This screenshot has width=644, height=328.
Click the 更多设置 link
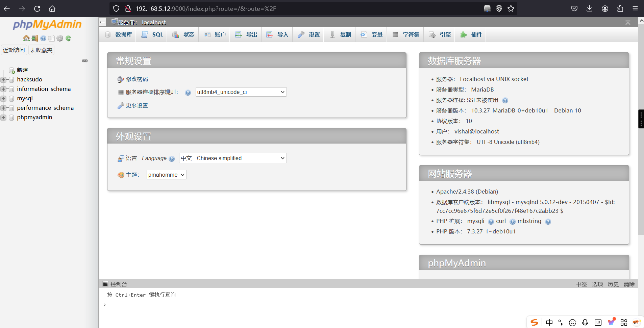pos(137,105)
